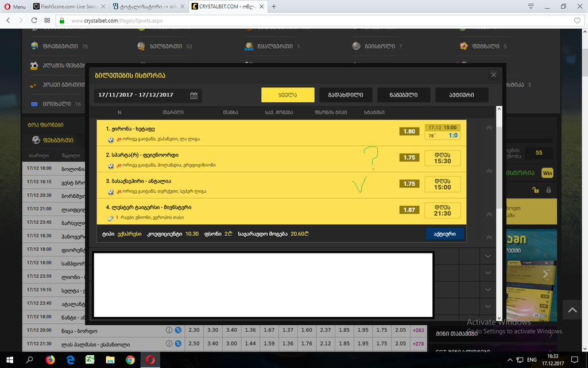Click percent icon for ნიცა - ბორდო
Image resolution: width=588 pixels, height=368 pixels.
pos(178,331)
